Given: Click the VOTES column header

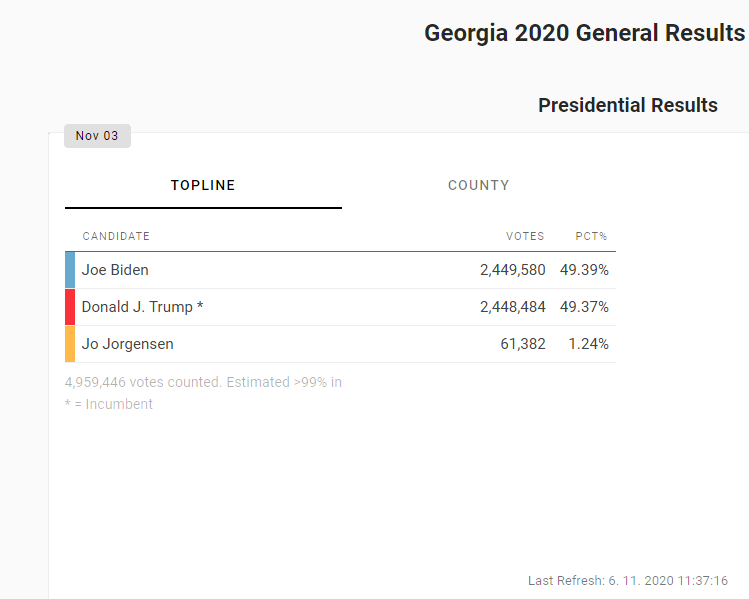Looking at the screenshot, I should click(x=525, y=237).
